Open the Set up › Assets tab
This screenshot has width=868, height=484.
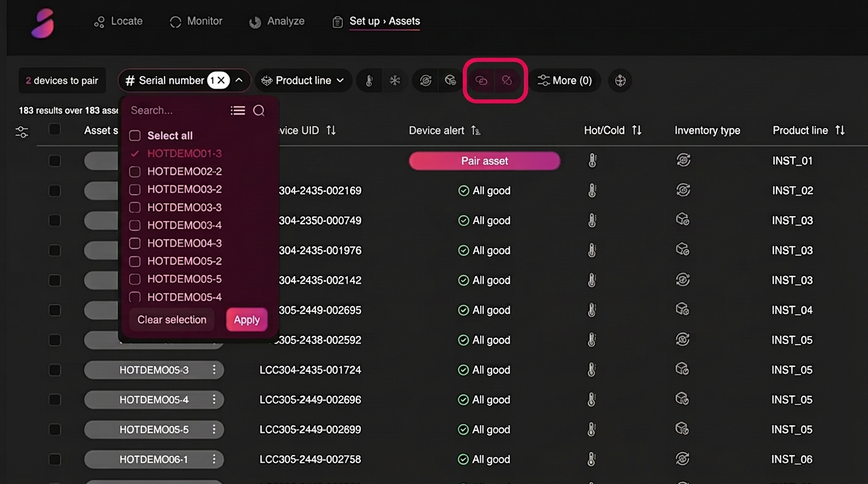[376, 21]
